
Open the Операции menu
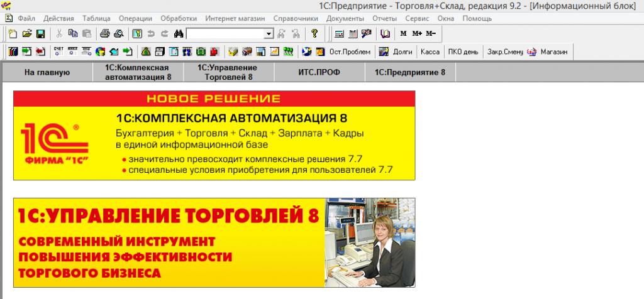pyautogui.click(x=135, y=18)
